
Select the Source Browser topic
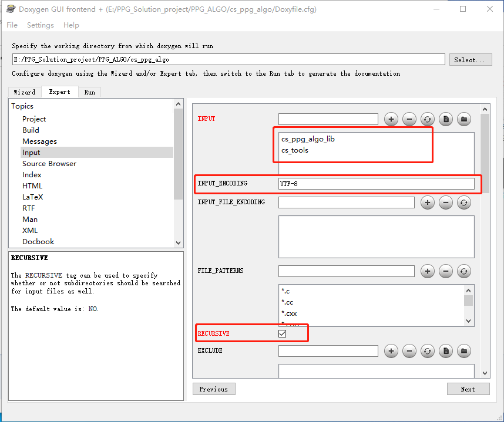[x=49, y=164]
